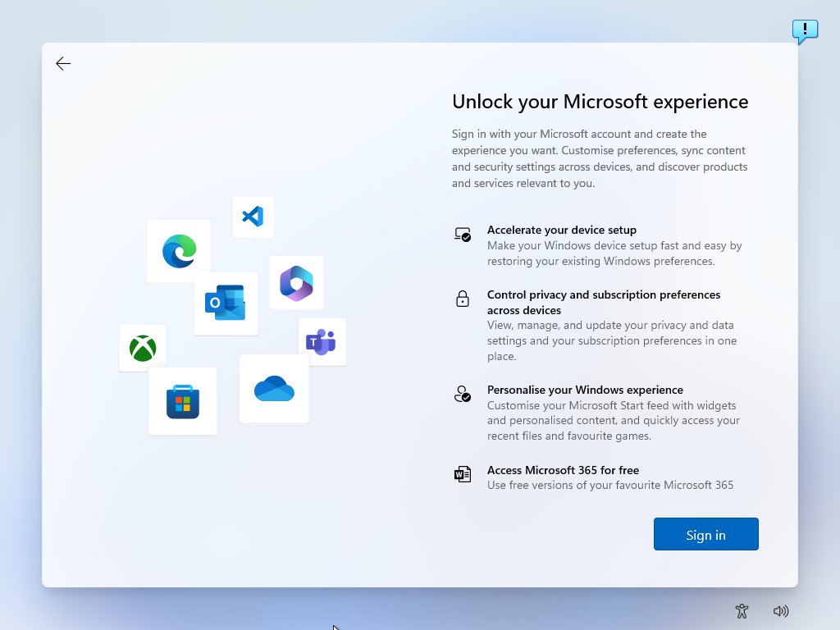Open the accessibility options icon
This screenshot has width=840, height=630.
click(x=742, y=610)
